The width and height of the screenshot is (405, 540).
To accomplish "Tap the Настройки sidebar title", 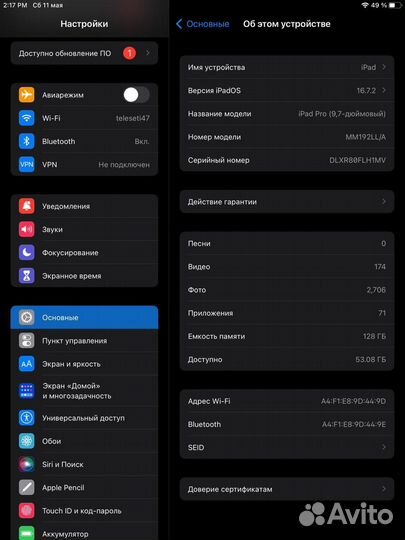I will click(x=84, y=24).
